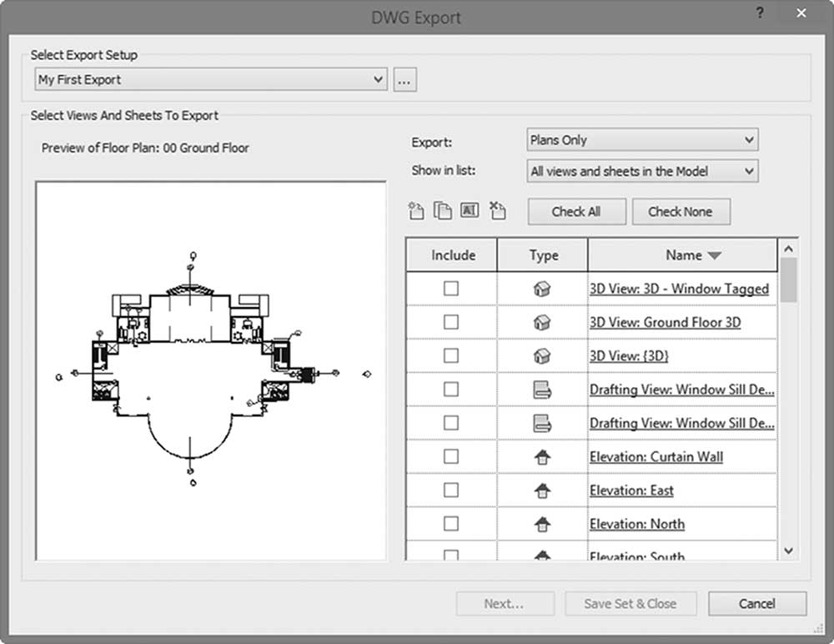
Task: Click the Type column header
Action: pos(543,255)
